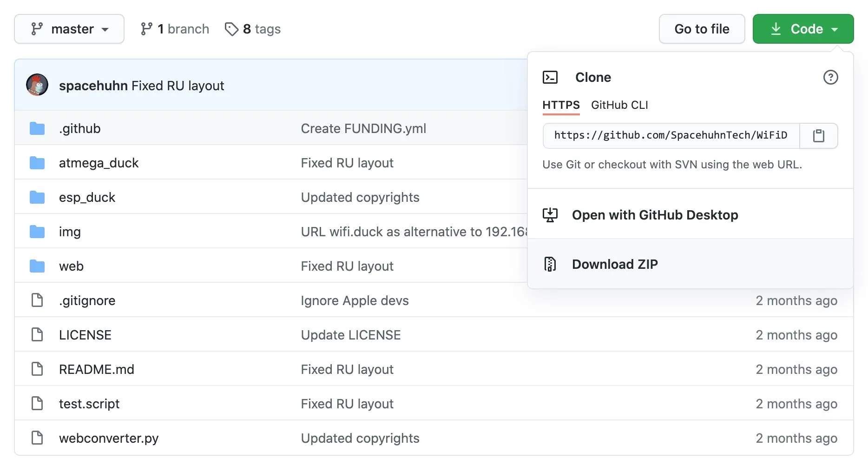Open the .gitignore file
Viewport: 868px width, 466px height.
87,300
